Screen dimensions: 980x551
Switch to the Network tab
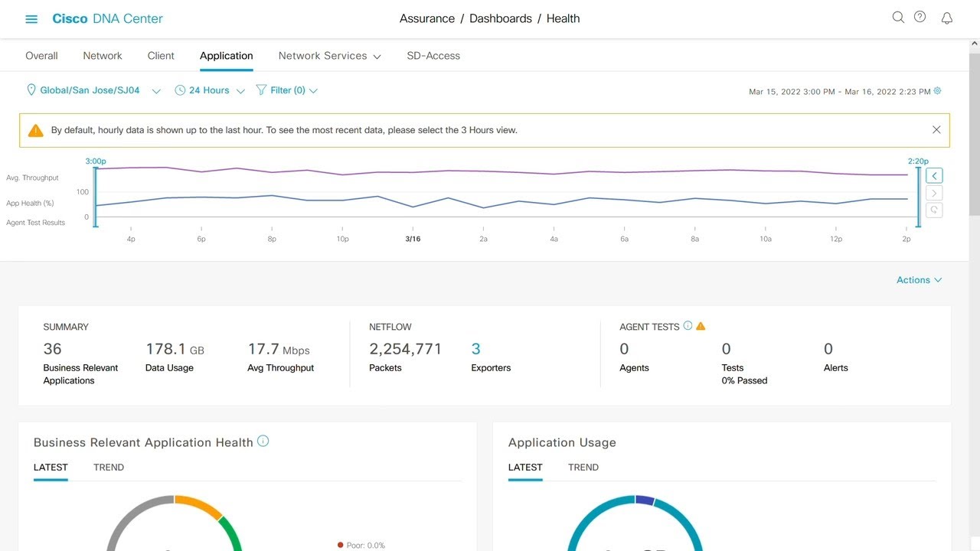point(103,56)
